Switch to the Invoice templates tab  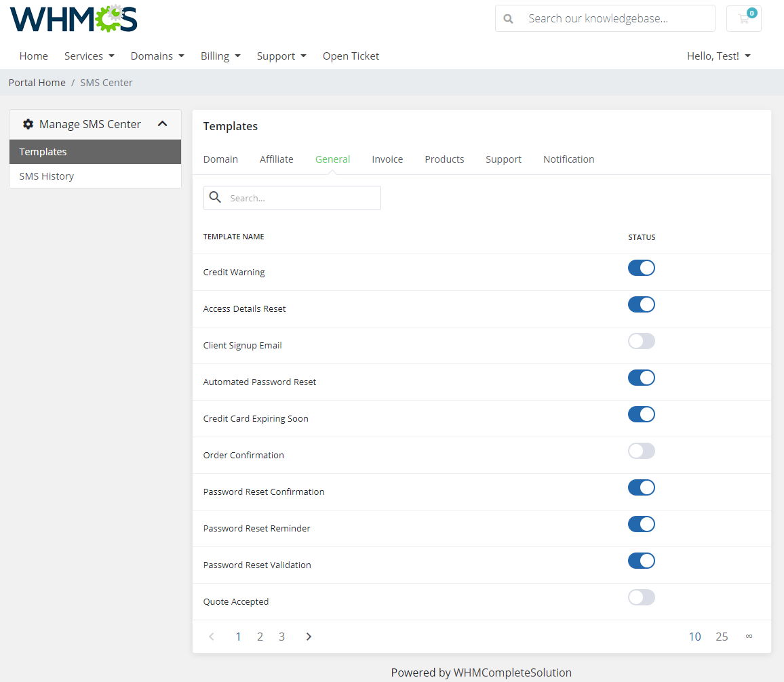387,159
